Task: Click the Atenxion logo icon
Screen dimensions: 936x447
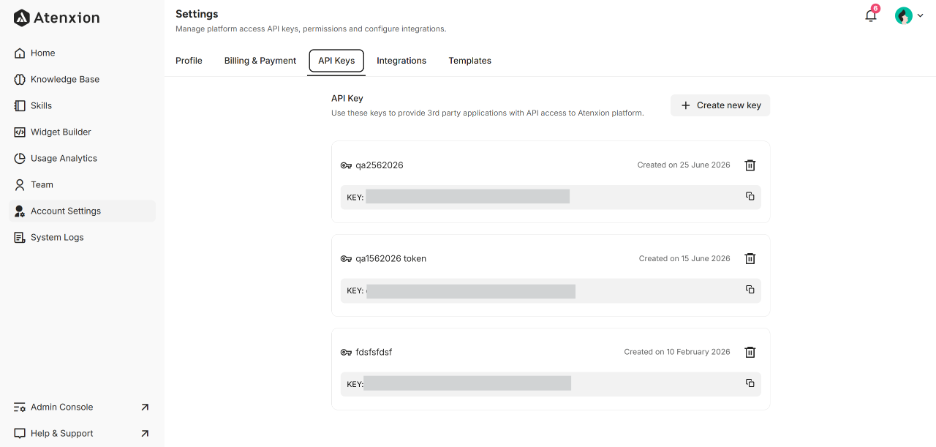Action: (21, 18)
